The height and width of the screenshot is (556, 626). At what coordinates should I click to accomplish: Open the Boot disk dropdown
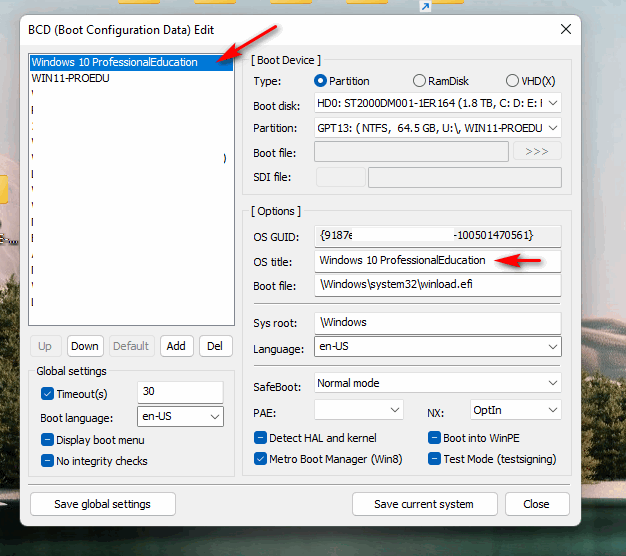[x=438, y=103]
